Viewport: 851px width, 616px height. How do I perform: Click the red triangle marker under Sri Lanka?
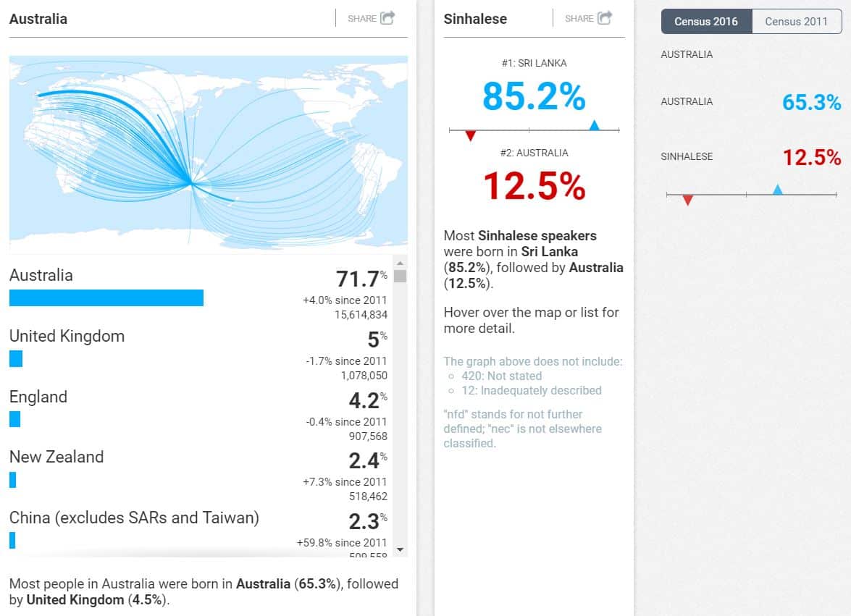click(470, 136)
